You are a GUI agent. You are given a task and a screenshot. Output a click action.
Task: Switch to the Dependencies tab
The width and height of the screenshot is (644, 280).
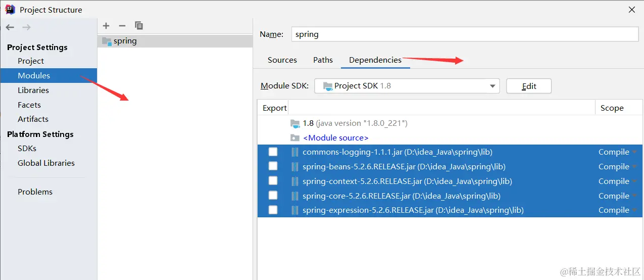(x=375, y=60)
